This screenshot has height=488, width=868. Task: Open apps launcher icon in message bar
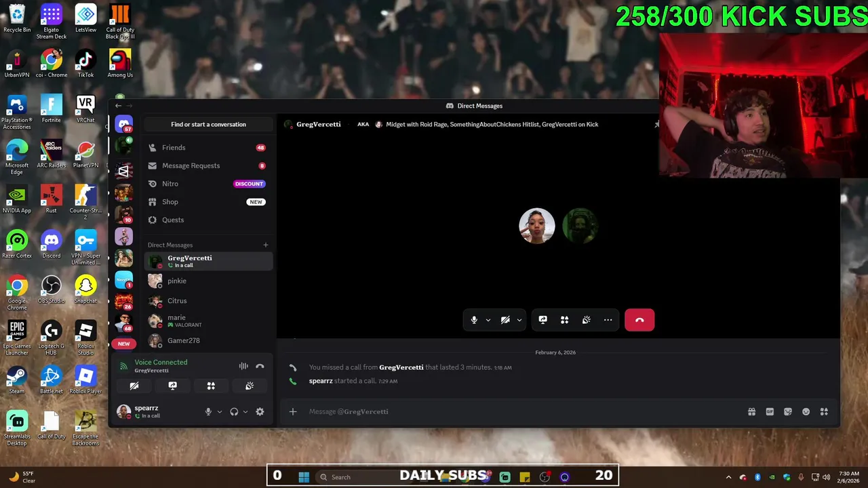(x=824, y=411)
